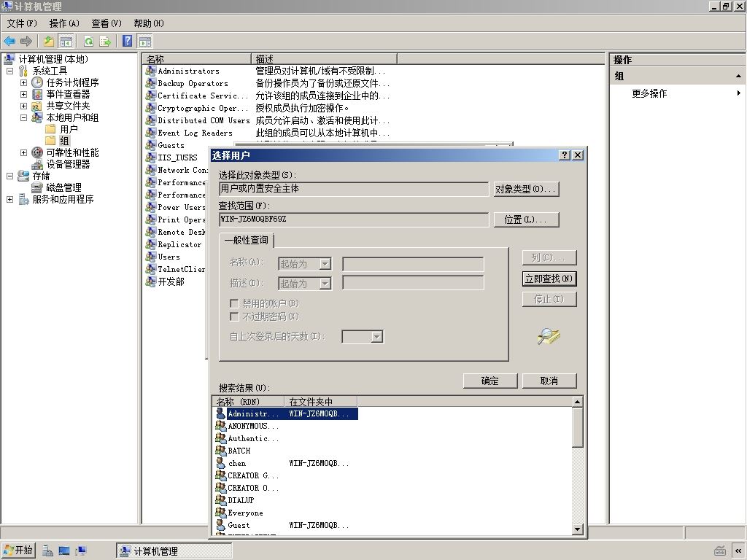Toggle the 不过期密码 checkbox
Image resolution: width=747 pixels, height=560 pixels.
click(234, 316)
